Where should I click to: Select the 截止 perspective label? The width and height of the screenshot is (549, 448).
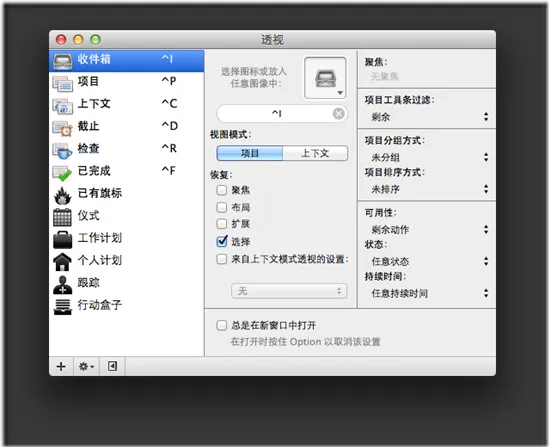point(88,126)
